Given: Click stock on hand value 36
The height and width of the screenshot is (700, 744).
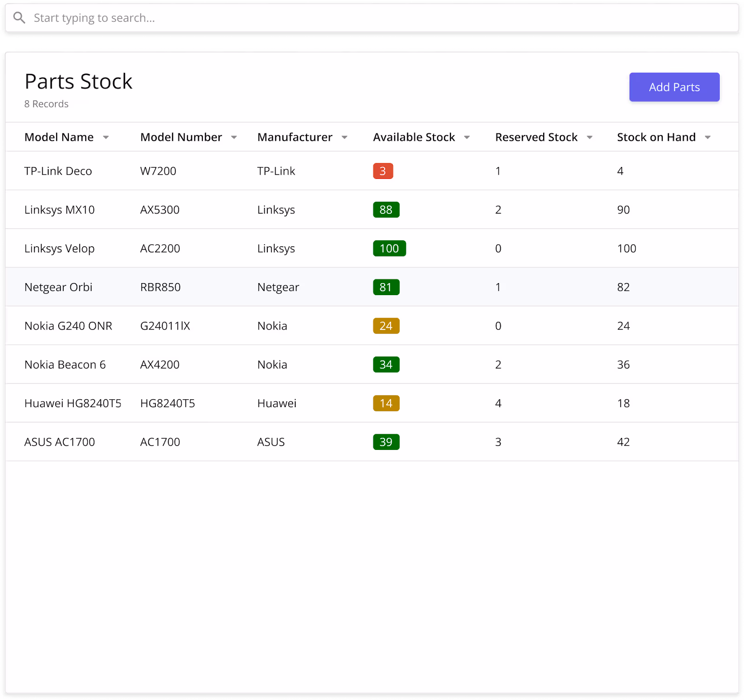Looking at the screenshot, I should coord(623,364).
